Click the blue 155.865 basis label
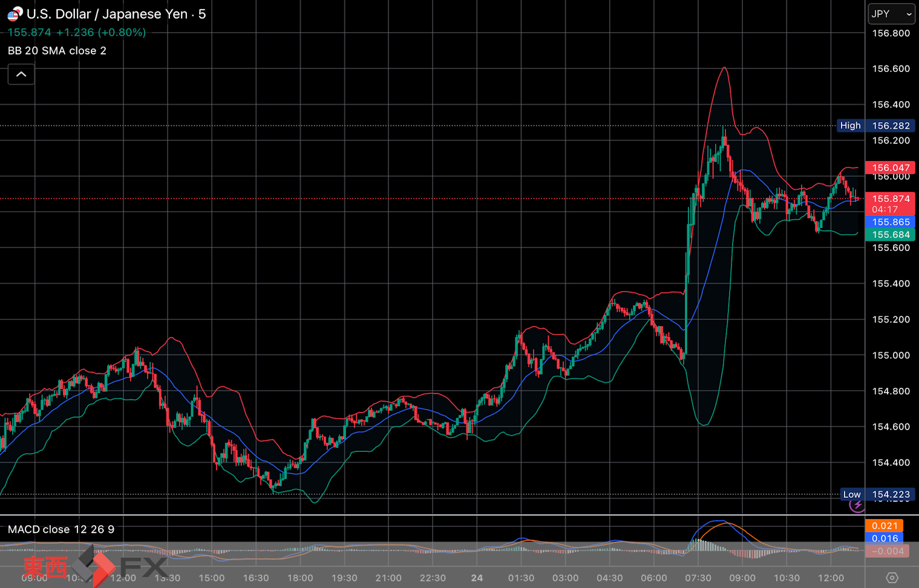Screen dimensions: 919x588 pyautogui.click(x=890, y=222)
